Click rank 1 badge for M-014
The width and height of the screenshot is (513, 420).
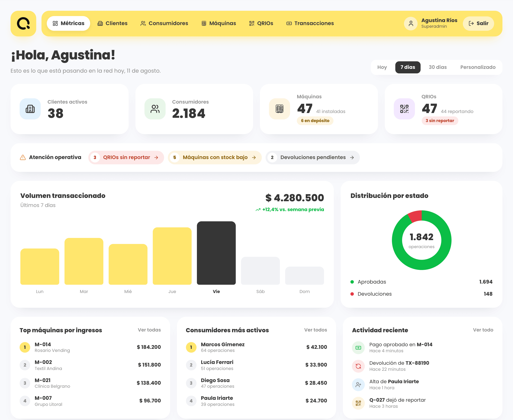point(25,347)
